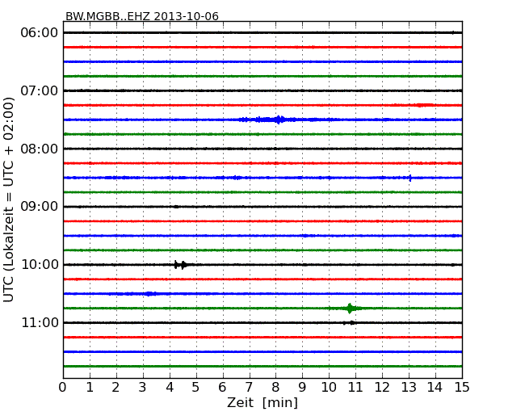This screenshot has height=420, width=525.
Task: Select the 07:00 time label
Action: (40, 90)
